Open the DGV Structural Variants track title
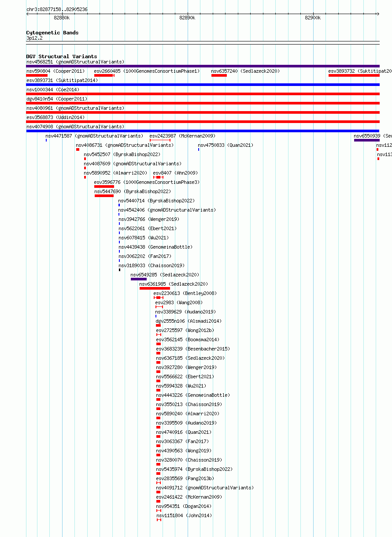 click(62, 56)
